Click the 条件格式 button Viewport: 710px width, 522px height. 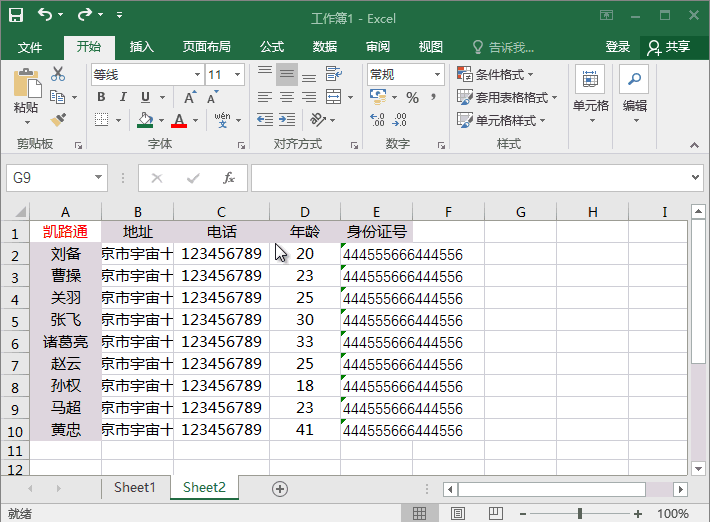496,75
